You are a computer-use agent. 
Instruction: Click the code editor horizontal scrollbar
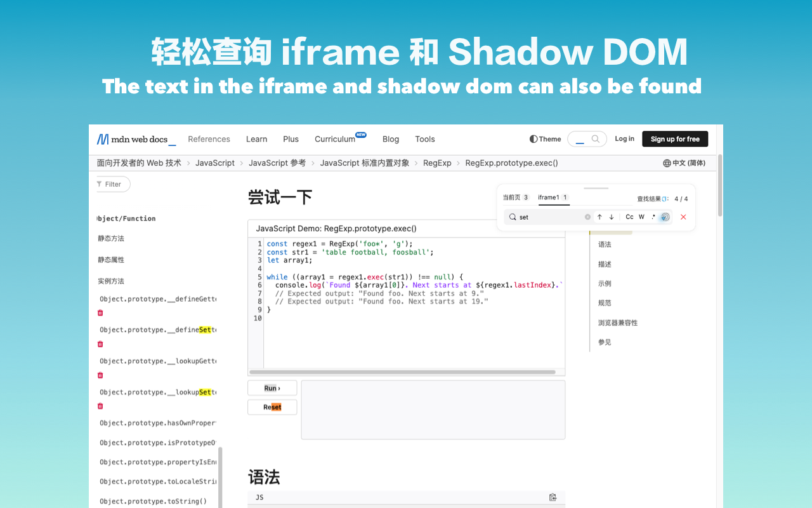click(x=403, y=372)
